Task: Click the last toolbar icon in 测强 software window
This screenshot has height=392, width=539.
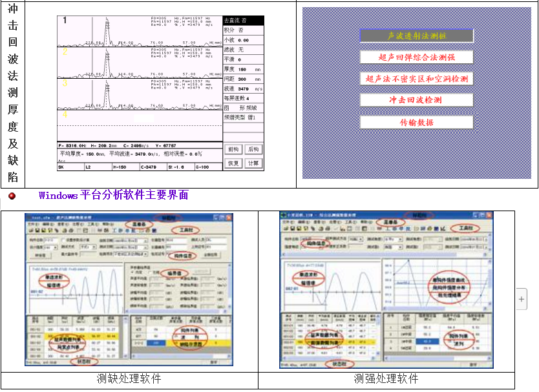Action: pos(443,229)
